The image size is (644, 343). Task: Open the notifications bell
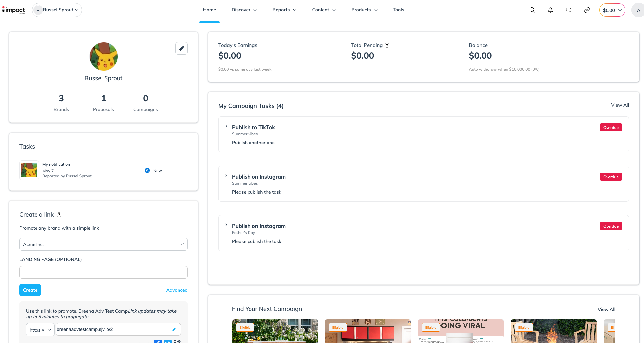click(x=550, y=10)
